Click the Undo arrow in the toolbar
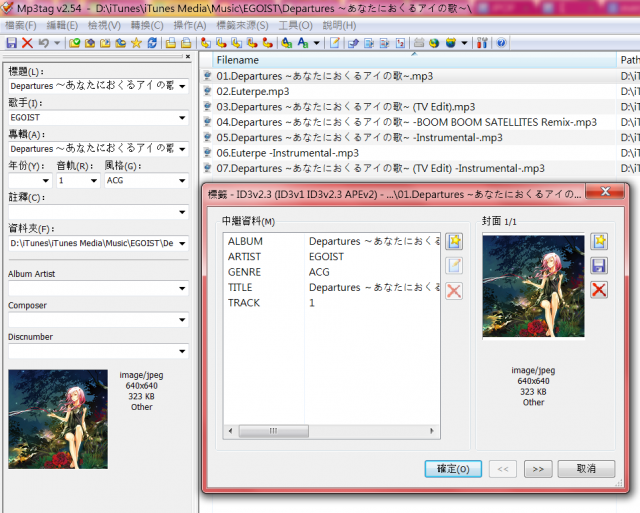 pos(44,42)
